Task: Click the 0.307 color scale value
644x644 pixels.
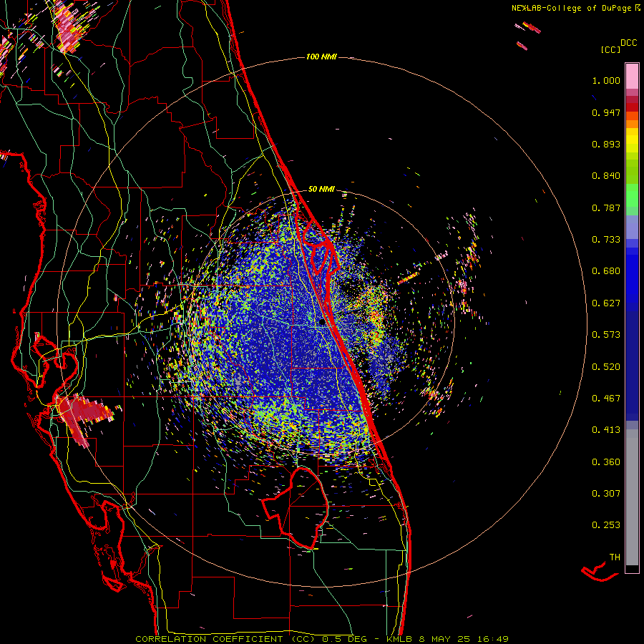Action: 606,494
